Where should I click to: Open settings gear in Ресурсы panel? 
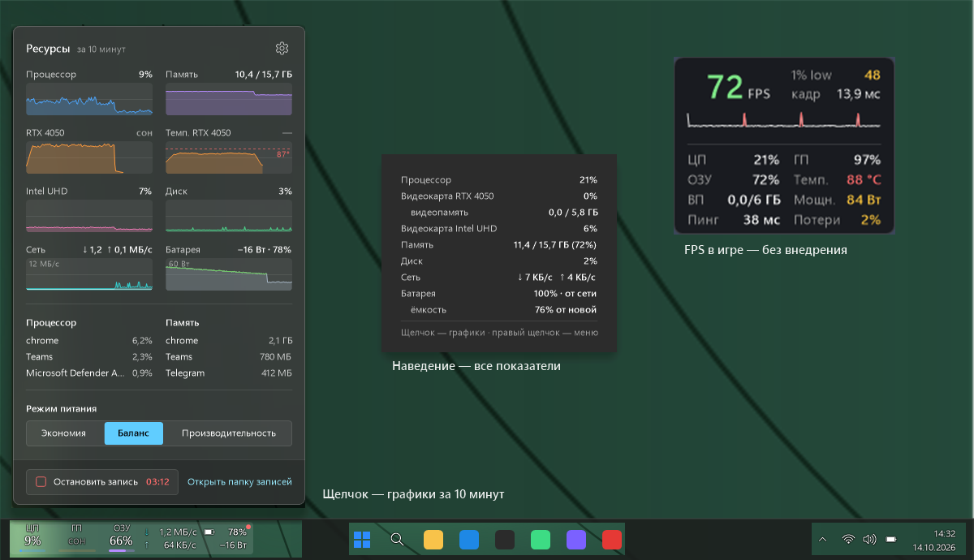282,49
